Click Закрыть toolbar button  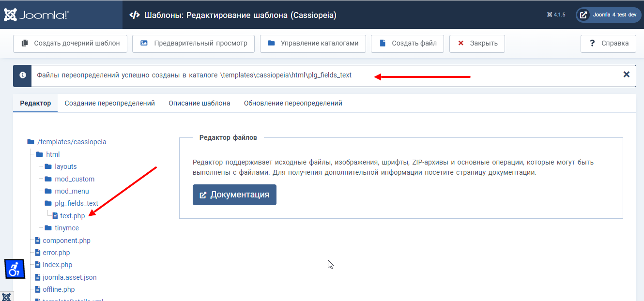[x=477, y=43]
